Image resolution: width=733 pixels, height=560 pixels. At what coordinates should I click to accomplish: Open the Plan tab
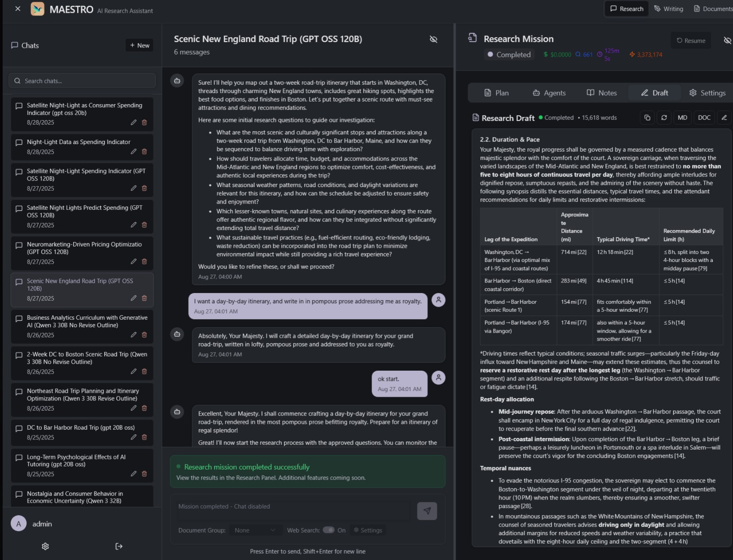click(496, 93)
